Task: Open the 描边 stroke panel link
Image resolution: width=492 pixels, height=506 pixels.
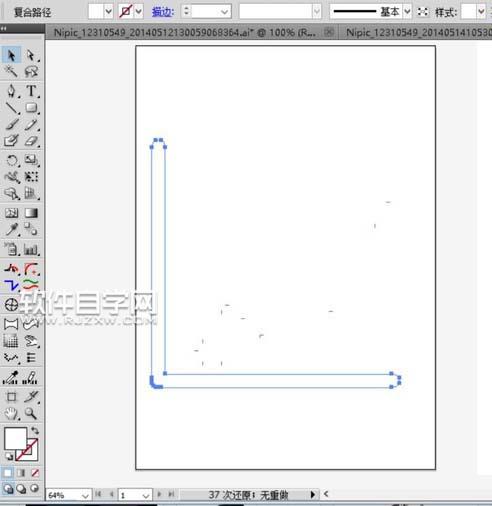Action: click(163, 12)
